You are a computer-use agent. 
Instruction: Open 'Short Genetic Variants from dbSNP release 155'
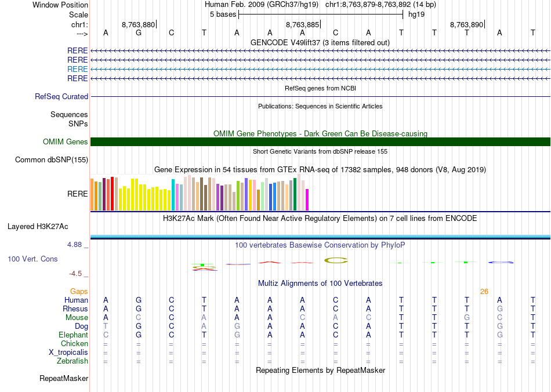320,151
